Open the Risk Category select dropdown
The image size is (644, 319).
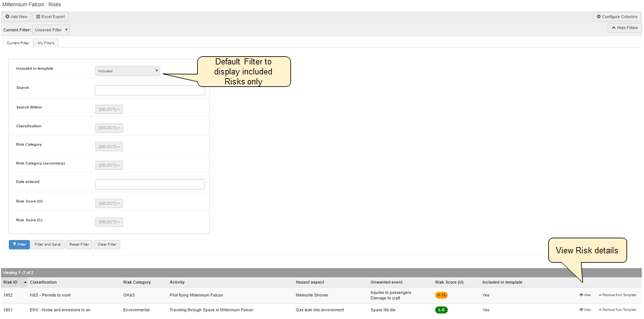109,147
